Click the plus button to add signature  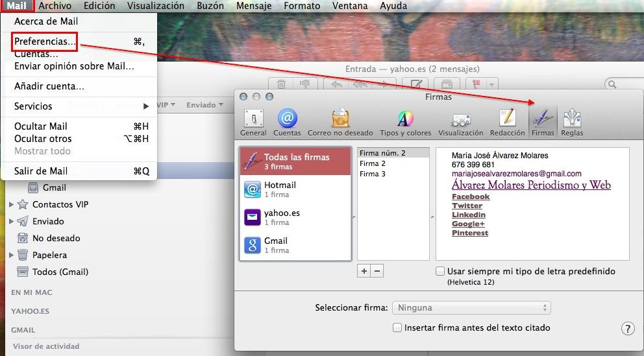click(364, 271)
